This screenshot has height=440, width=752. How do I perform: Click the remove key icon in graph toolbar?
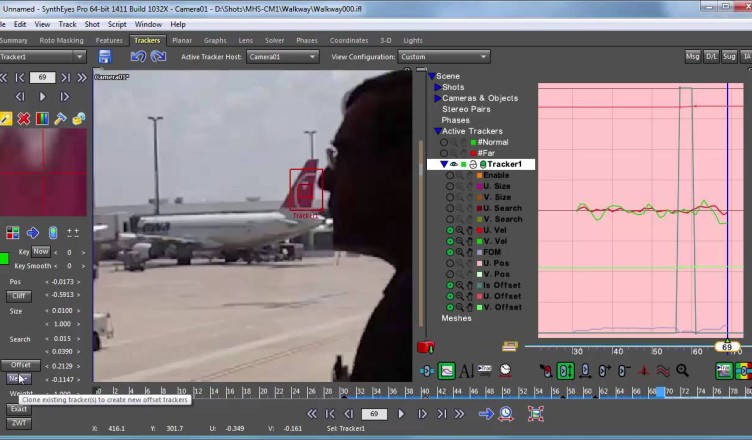pos(624,370)
